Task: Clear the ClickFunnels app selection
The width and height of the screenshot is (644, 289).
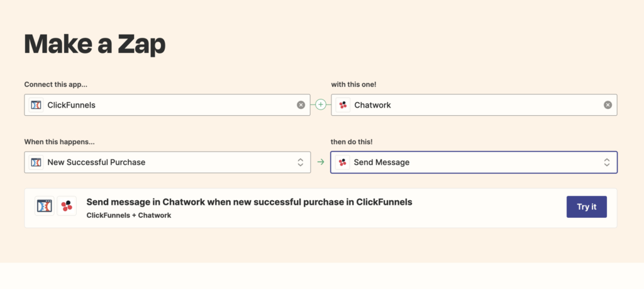Action: (x=301, y=105)
